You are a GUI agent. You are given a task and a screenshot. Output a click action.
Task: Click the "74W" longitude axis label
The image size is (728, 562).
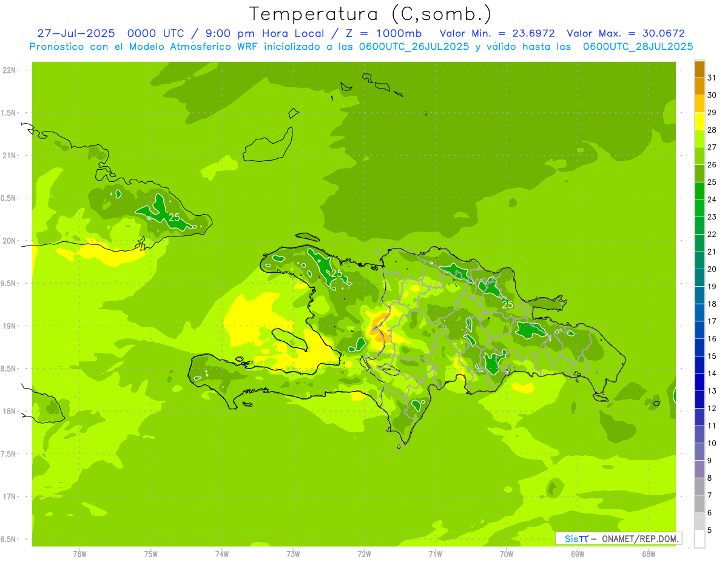(222, 554)
